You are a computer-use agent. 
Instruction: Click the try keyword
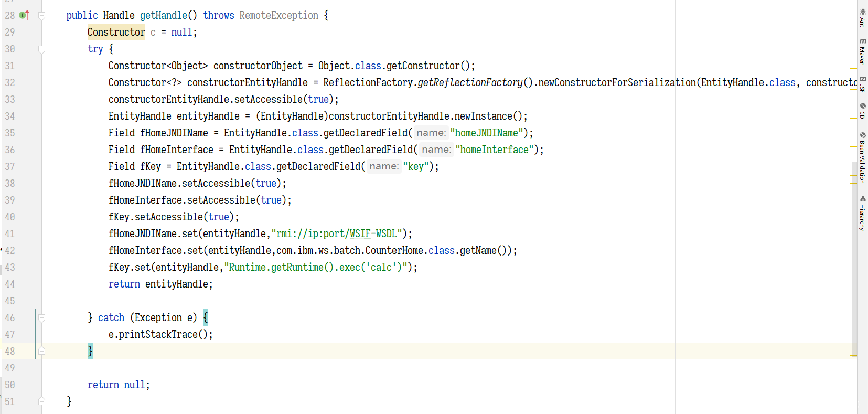[x=95, y=49]
